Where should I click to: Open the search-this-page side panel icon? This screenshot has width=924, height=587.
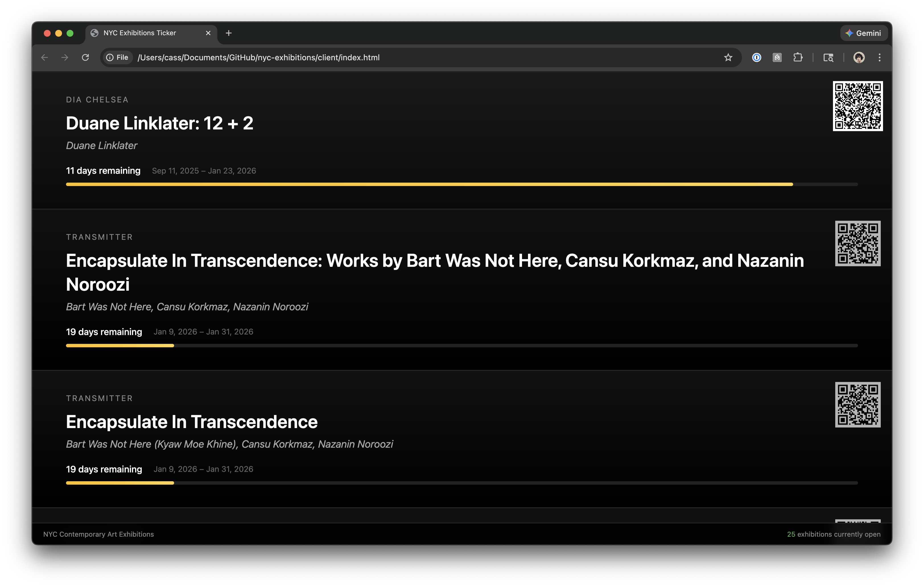(x=828, y=57)
